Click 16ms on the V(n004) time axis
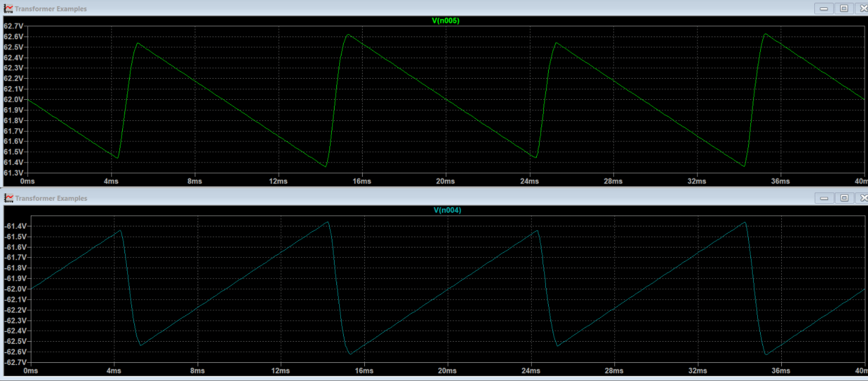The height and width of the screenshot is (381, 868). (364, 371)
